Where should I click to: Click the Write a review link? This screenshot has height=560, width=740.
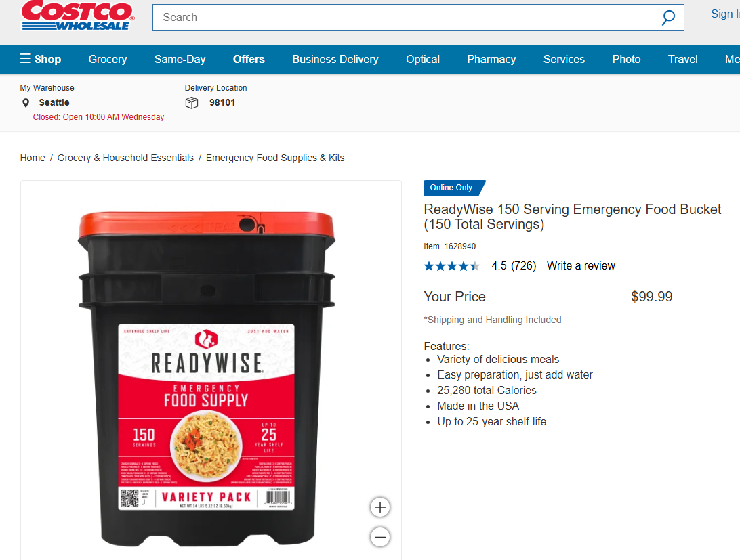click(581, 266)
